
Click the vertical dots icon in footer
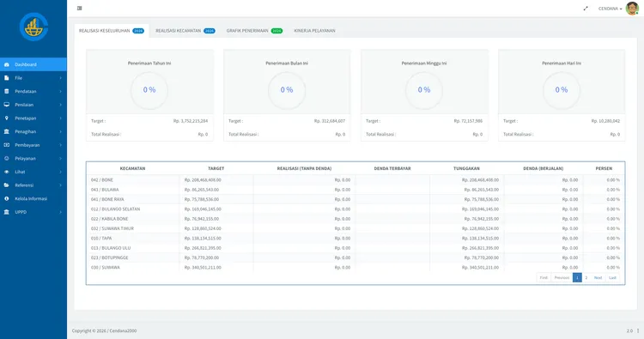point(638,330)
